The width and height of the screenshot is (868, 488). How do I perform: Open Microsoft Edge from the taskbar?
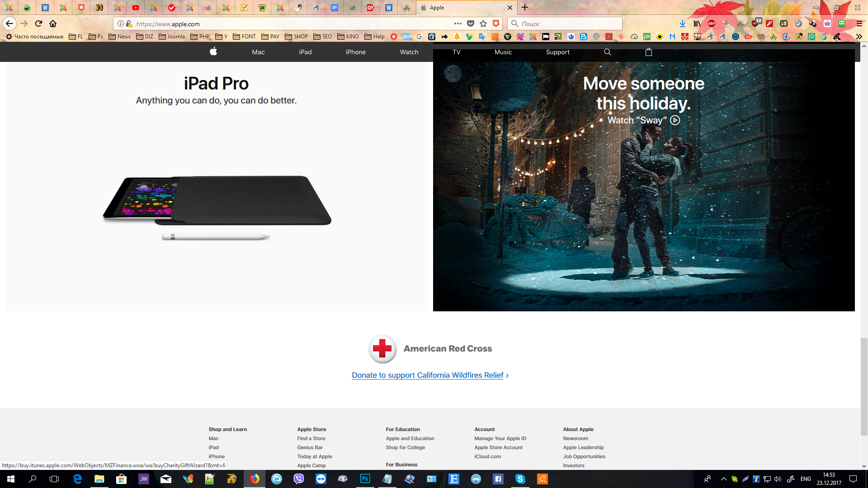(77, 479)
